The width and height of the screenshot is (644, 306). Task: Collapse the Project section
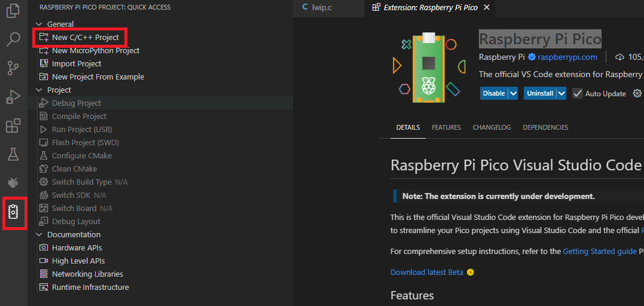coord(39,90)
